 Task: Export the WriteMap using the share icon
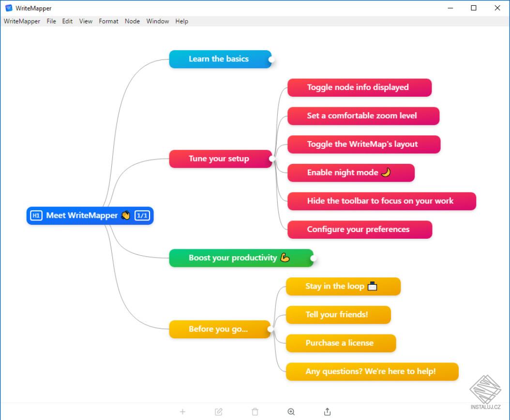(x=327, y=411)
